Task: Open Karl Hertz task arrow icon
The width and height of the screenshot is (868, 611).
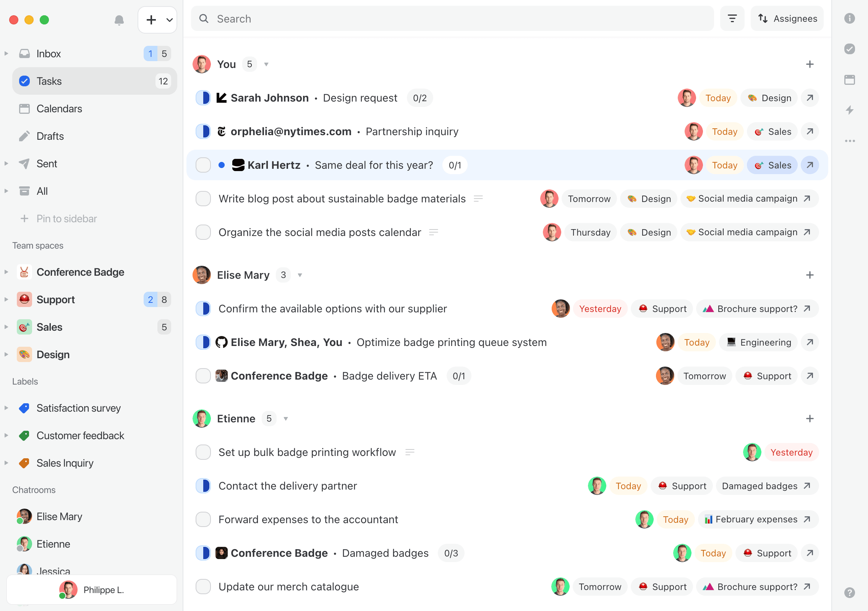Action: coord(810,165)
